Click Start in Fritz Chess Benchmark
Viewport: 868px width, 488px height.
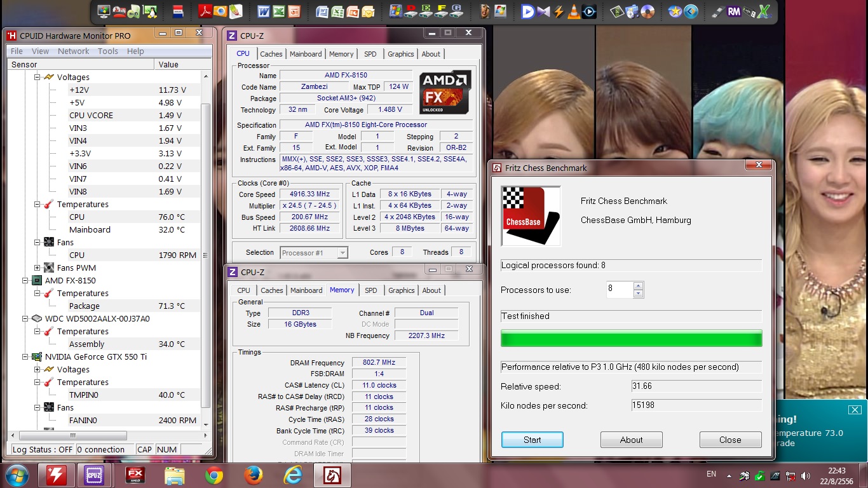pyautogui.click(x=532, y=440)
